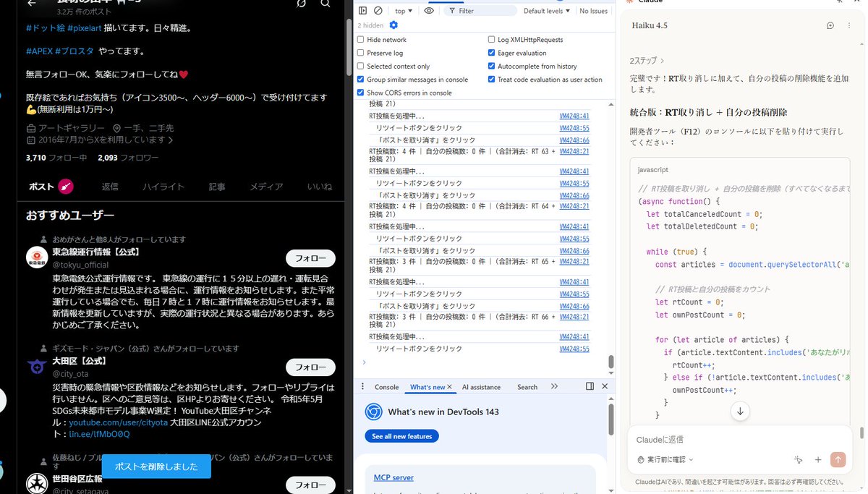Switch to the Console tab

click(x=386, y=387)
